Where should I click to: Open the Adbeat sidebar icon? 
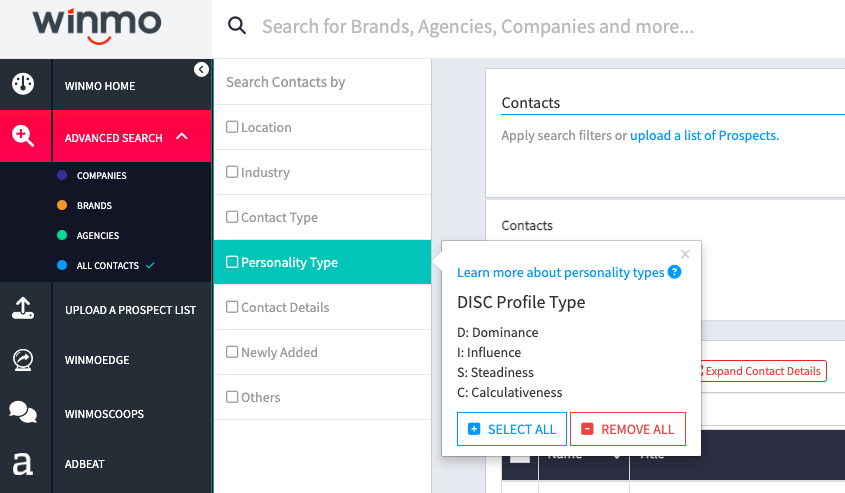pos(23,464)
